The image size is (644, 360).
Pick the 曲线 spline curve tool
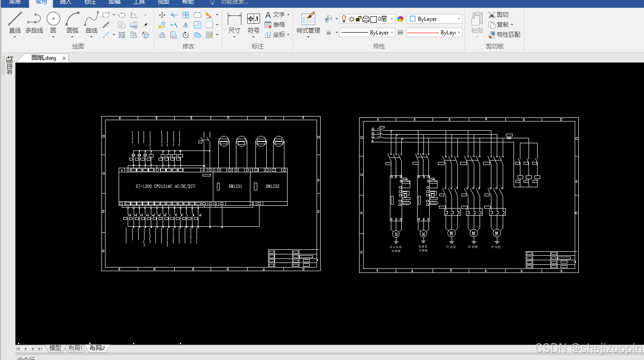point(91,23)
